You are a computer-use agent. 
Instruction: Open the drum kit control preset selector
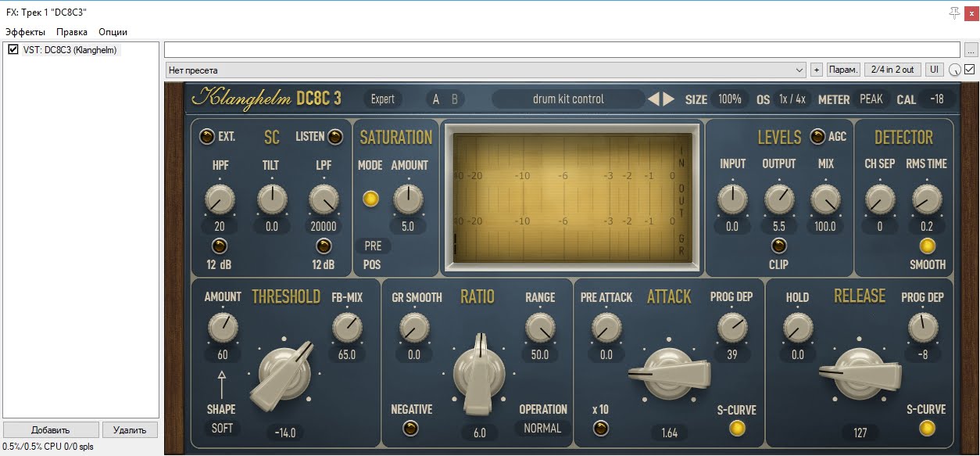568,99
